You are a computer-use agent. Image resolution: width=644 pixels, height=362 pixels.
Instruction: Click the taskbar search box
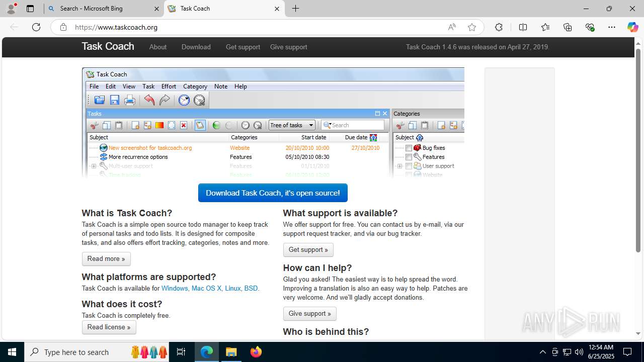97,352
